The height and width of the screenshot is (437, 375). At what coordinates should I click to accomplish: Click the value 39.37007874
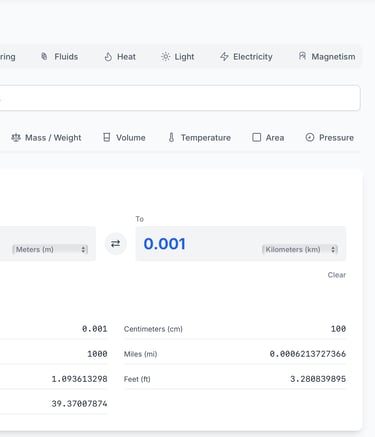click(79, 404)
